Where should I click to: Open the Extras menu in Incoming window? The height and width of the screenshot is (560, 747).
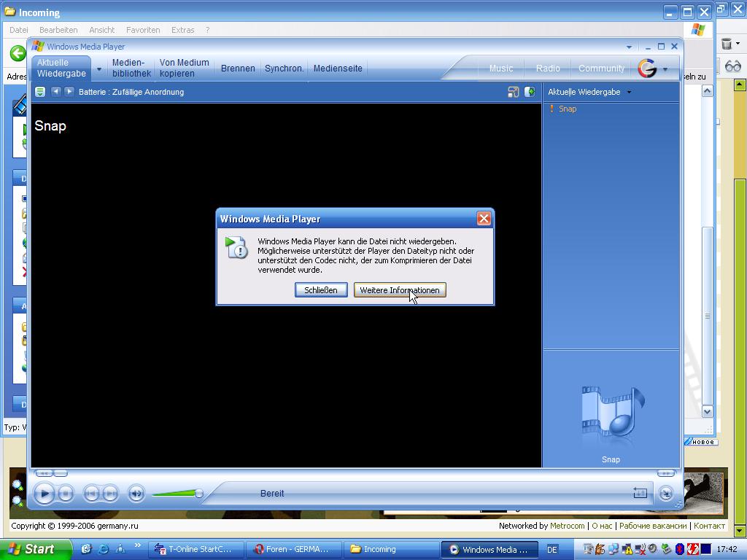click(x=183, y=29)
